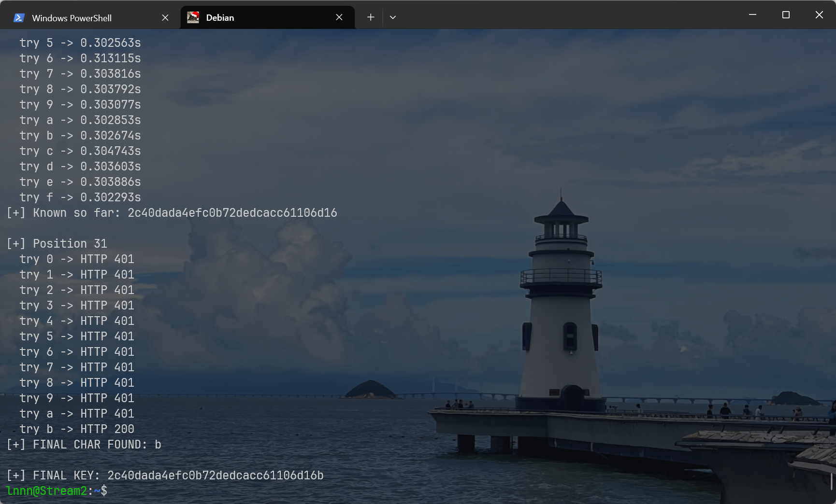Close the Debian tab

339,17
